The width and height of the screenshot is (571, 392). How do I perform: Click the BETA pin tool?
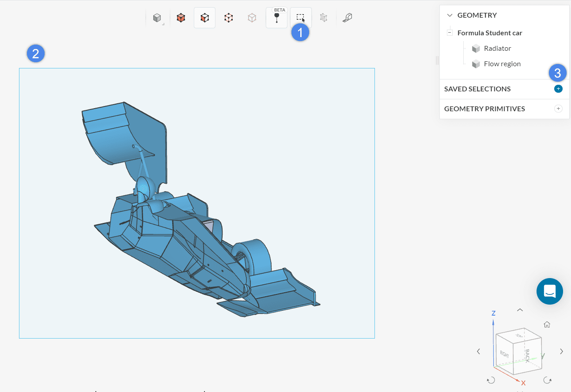(x=277, y=19)
